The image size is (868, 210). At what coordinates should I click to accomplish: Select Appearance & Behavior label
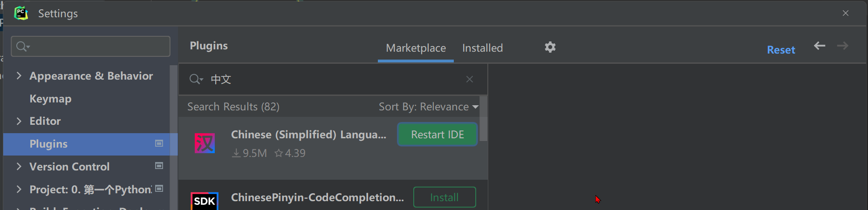click(91, 76)
